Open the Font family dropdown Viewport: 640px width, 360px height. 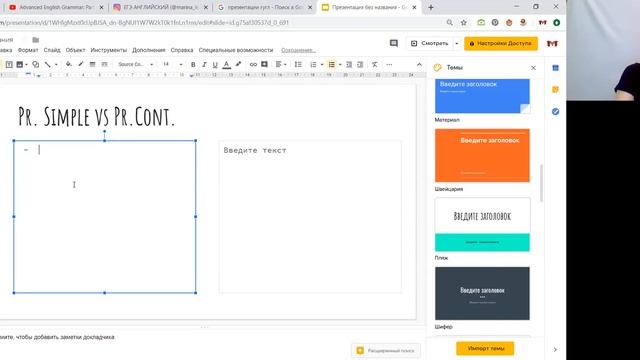click(x=135, y=64)
